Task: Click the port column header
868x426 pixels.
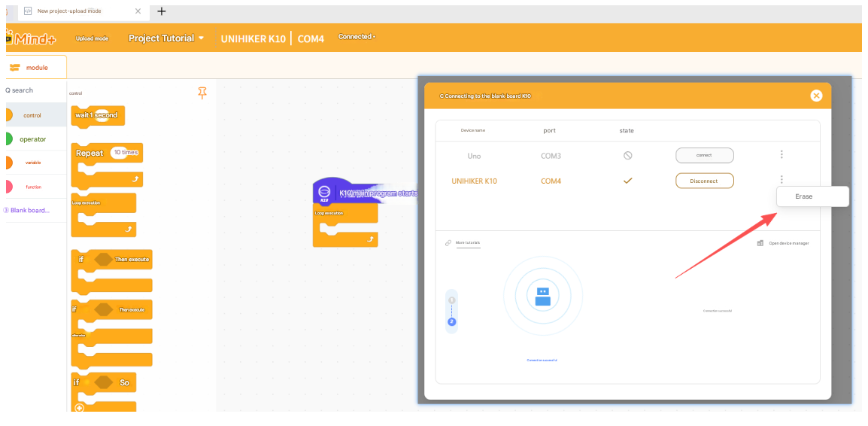Action: (x=550, y=131)
